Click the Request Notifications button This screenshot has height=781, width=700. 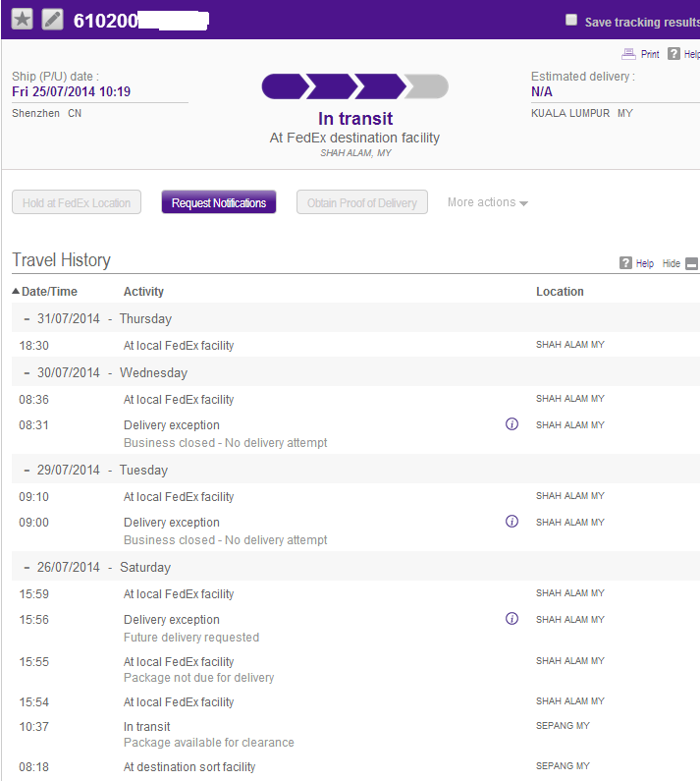[x=219, y=202]
